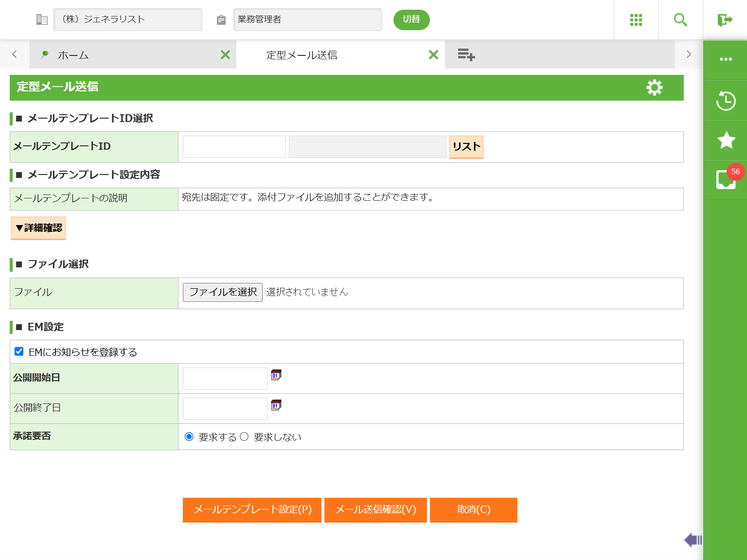Open the history clock icon in sidebar
The image size is (747, 560).
(x=726, y=101)
